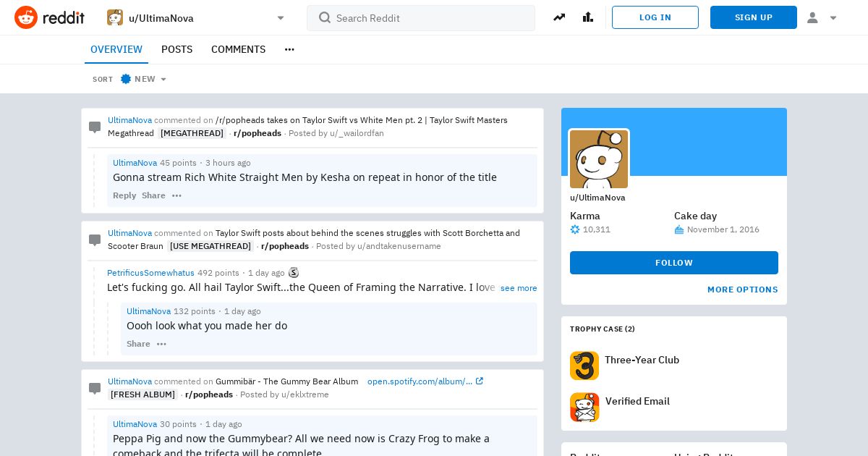Open the more tabs ellipsis menu
Image resolution: width=868 pixels, height=456 pixels.
(289, 49)
